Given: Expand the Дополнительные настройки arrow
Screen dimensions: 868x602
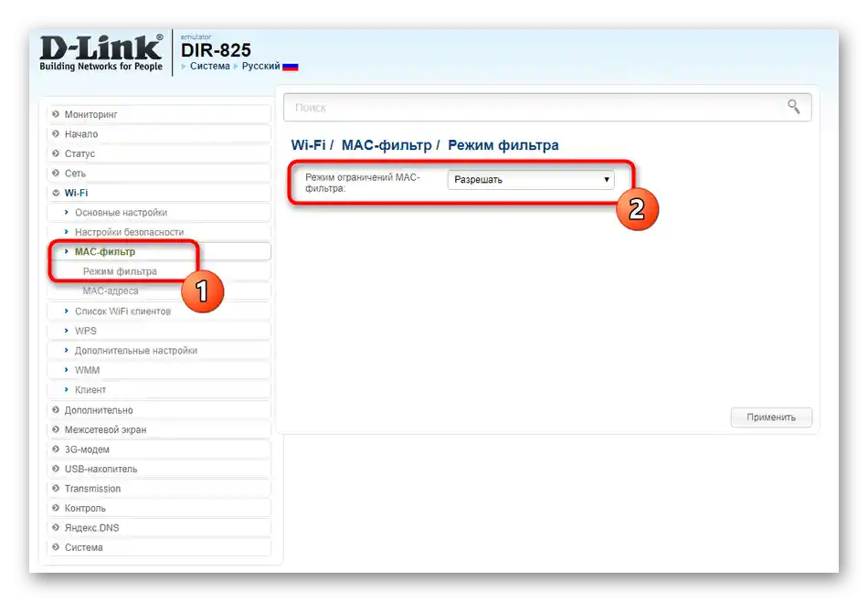Looking at the screenshot, I should 67,350.
